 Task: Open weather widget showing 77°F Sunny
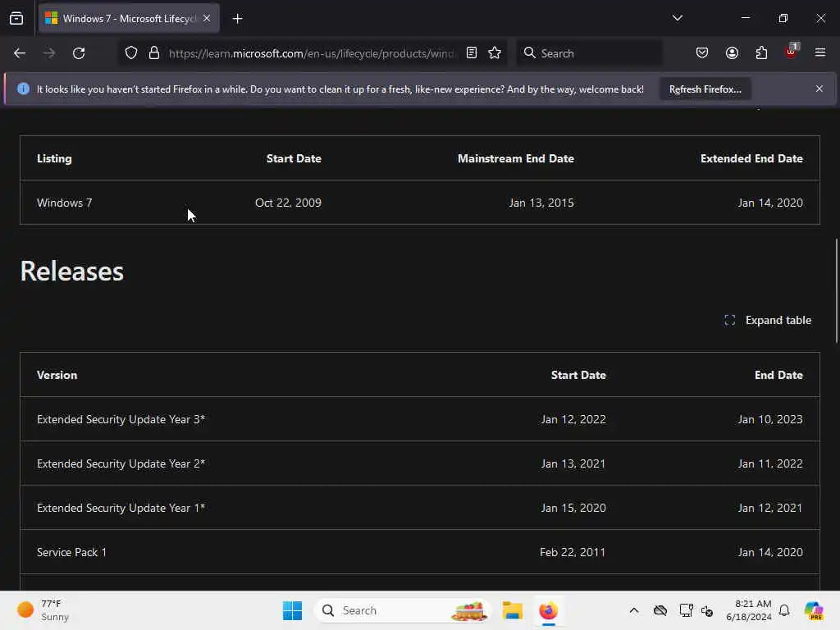[x=43, y=610]
